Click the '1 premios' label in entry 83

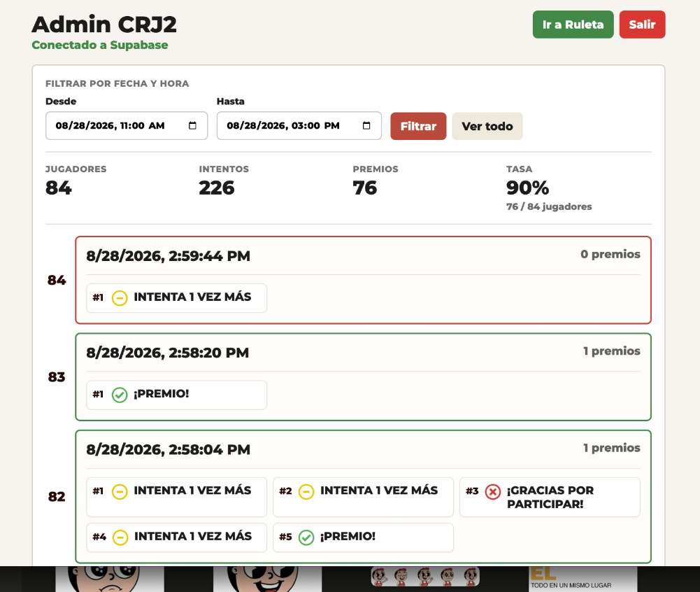[612, 351]
